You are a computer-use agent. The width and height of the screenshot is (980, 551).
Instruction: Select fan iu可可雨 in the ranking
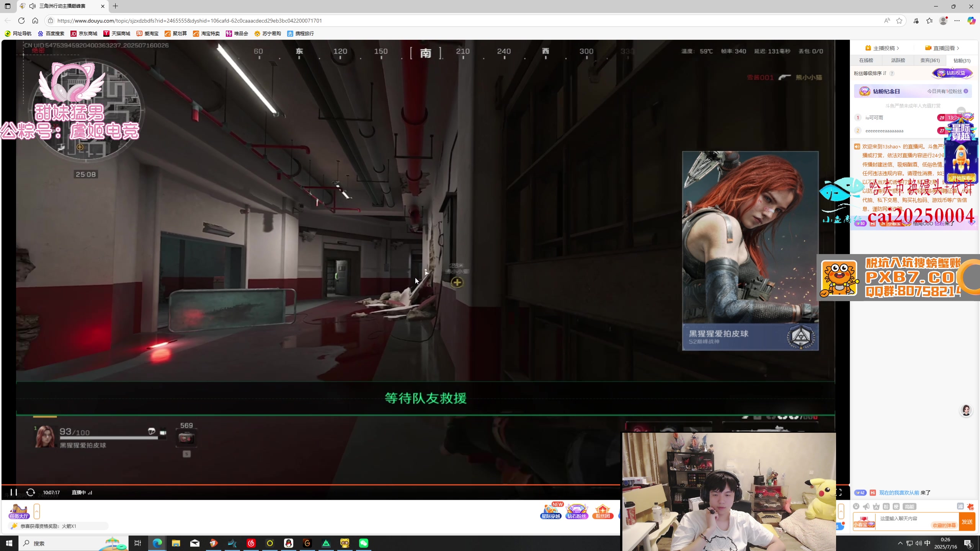pyautogui.click(x=874, y=117)
